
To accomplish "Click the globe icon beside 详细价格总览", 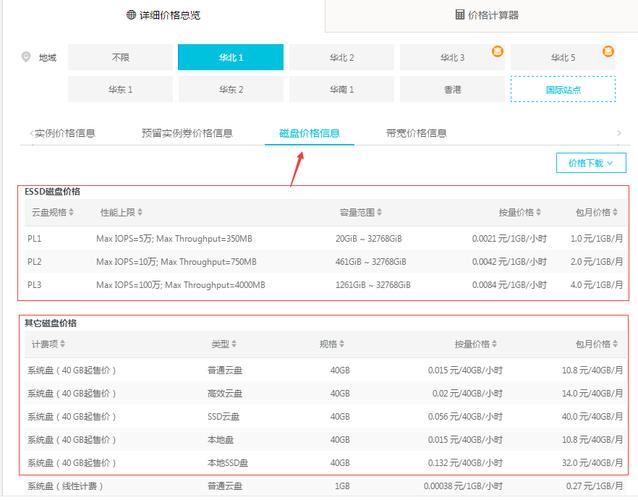I will [x=131, y=15].
